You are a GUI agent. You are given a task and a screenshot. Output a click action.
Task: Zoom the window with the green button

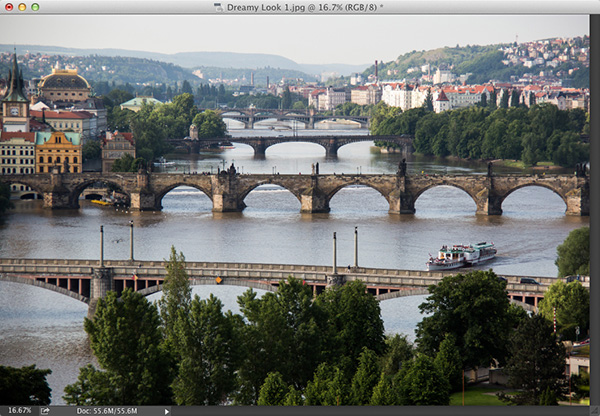coord(35,7)
